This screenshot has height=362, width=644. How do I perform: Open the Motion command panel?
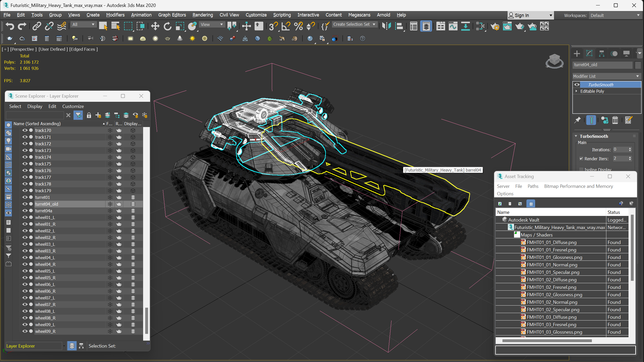[614, 53]
